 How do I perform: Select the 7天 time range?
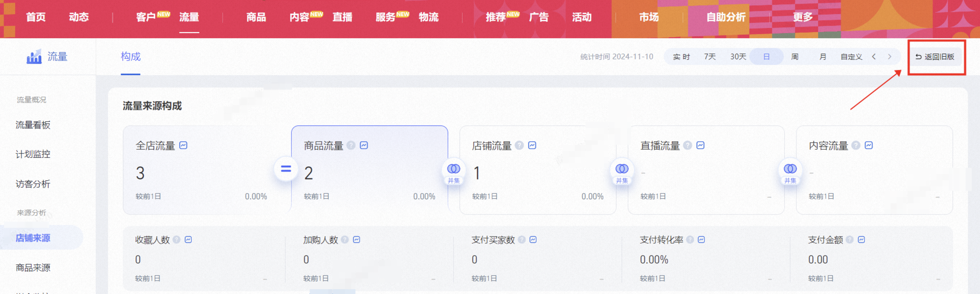(x=710, y=57)
